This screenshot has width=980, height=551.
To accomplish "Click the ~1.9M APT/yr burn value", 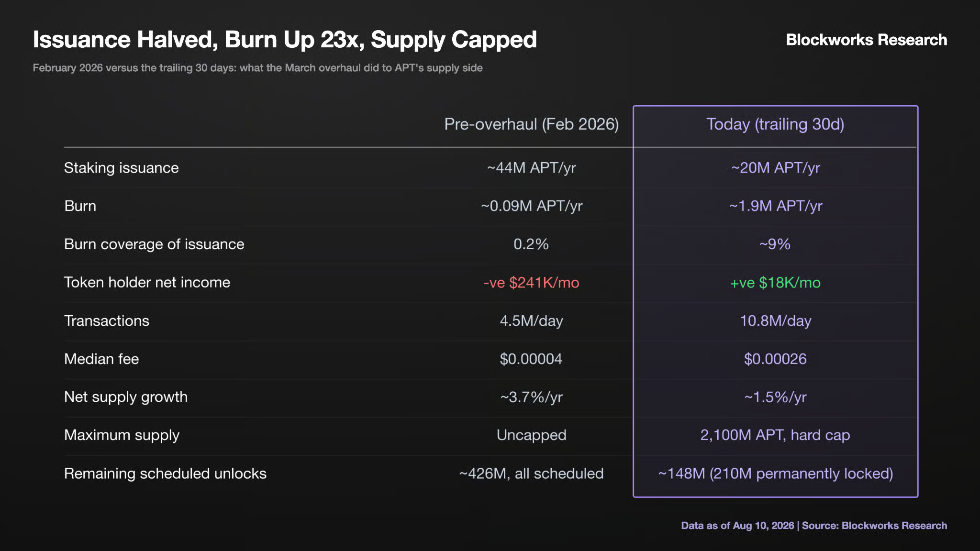I will click(x=775, y=206).
